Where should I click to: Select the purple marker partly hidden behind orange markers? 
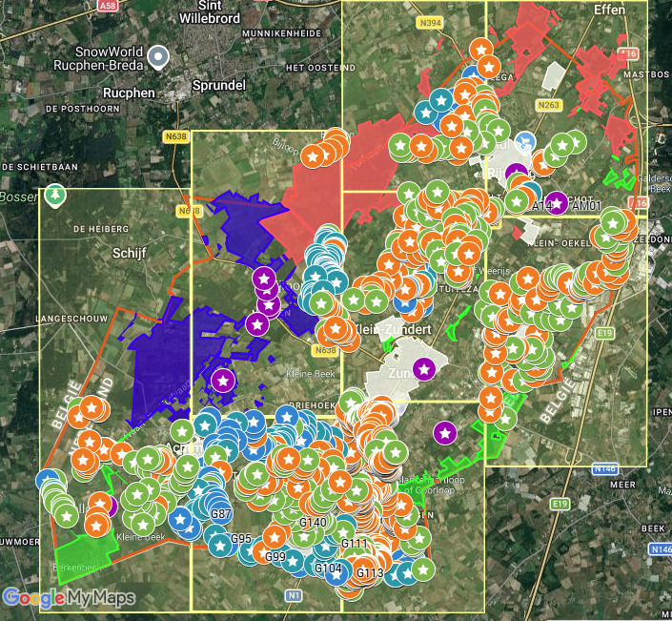click(112, 507)
